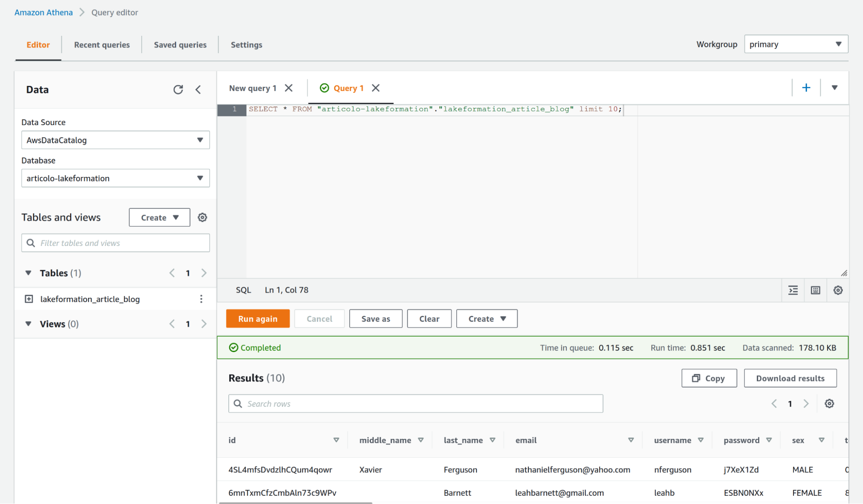Image resolution: width=863 pixels, height=504 pixels.
Task: Open the Tables and views Create dropdown
Action: click(x=159, y=217)
